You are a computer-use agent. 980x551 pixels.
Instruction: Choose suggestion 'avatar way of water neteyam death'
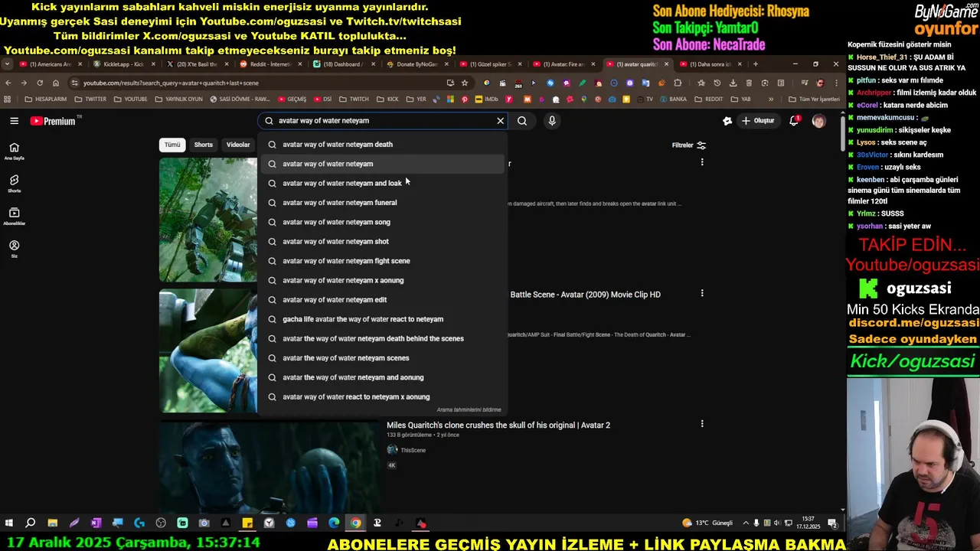pyautogui.click(x=382, y=144)
